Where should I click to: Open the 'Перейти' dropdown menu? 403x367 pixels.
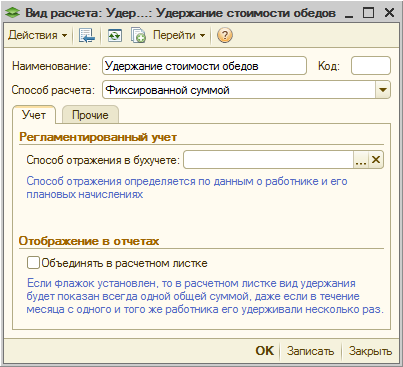tap(179, 35)
